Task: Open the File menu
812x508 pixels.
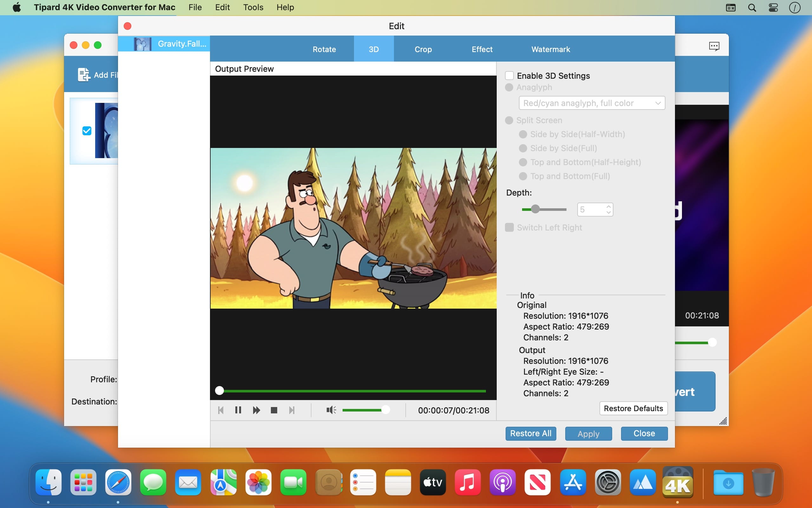Action: pos(195,7)
